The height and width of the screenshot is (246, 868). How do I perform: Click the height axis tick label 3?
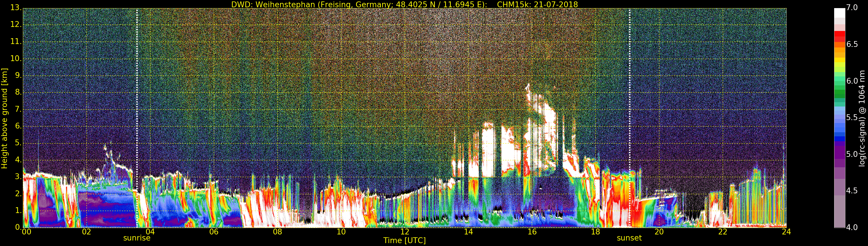point(18,177)
